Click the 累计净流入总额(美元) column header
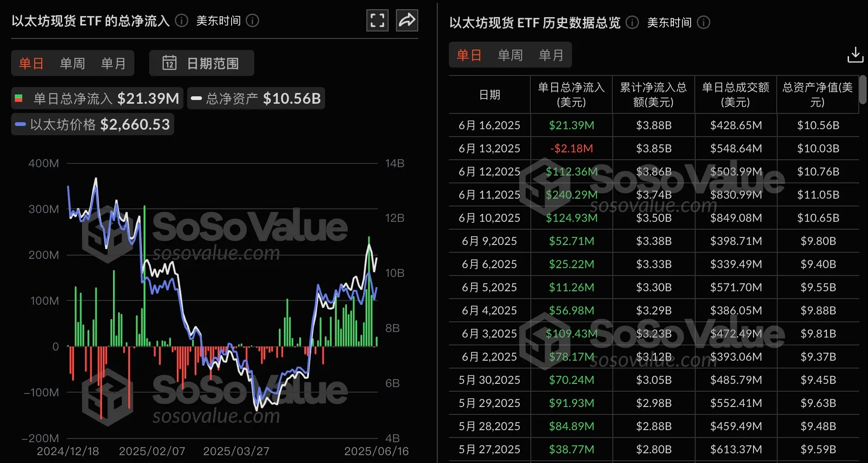Screen dimensions: 868x463 coord(654,95)
